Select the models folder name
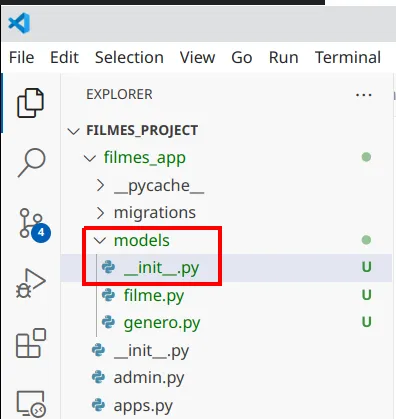This screenshot has height=419, width=396. (x=142, y=240)
